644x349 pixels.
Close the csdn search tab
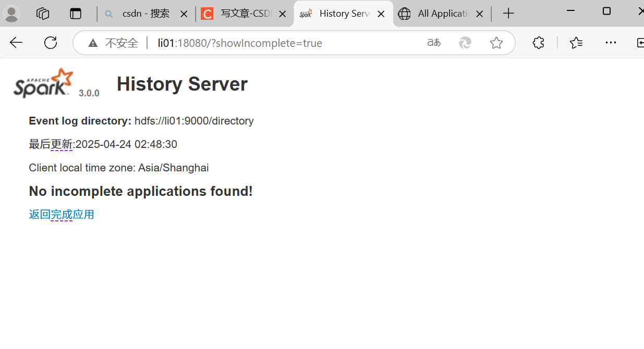tap(184, 14)
